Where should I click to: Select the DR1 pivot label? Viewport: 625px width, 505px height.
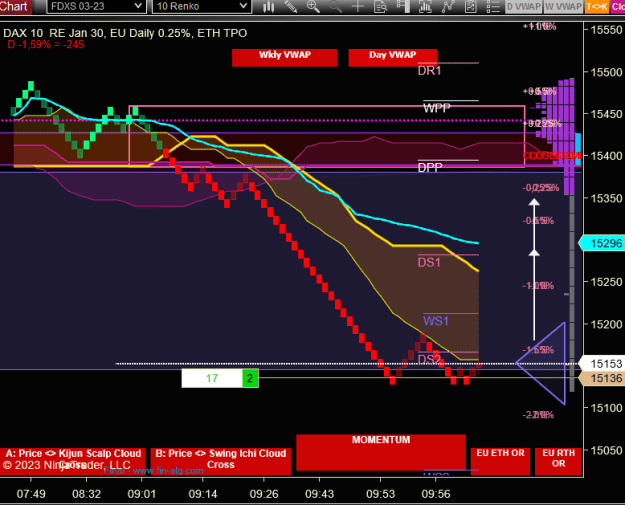pos(429,71)
